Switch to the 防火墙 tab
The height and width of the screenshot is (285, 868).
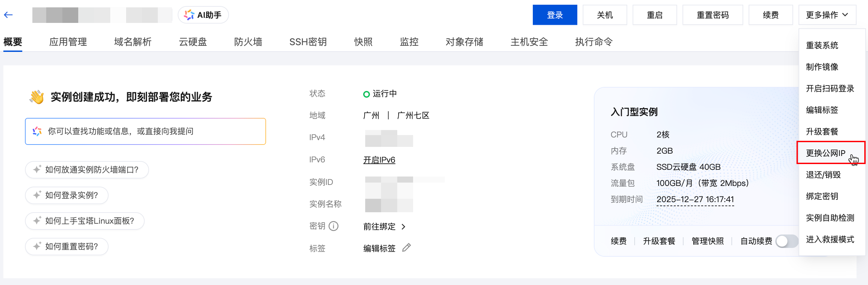point(248,42)
